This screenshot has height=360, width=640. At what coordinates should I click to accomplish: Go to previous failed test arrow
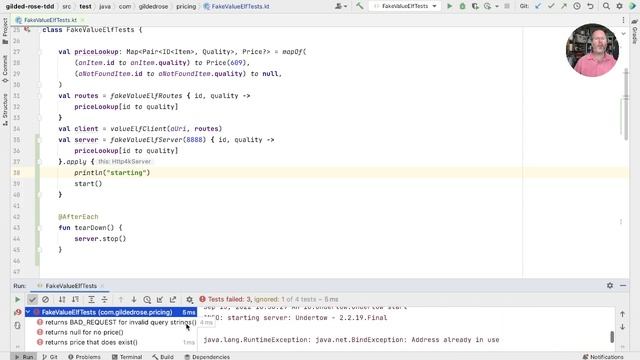click(121, 300)
